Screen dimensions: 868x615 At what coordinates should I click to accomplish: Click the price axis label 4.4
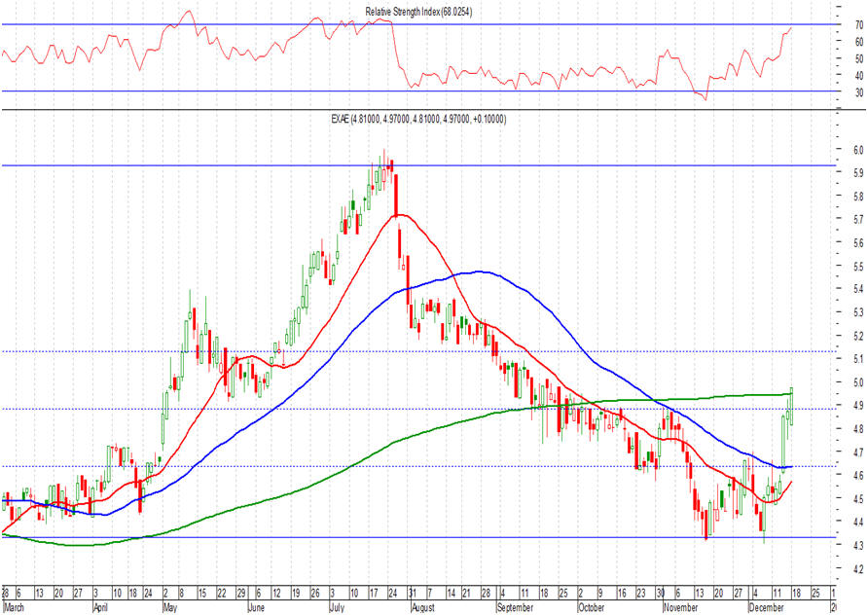[x=858, y=522]
